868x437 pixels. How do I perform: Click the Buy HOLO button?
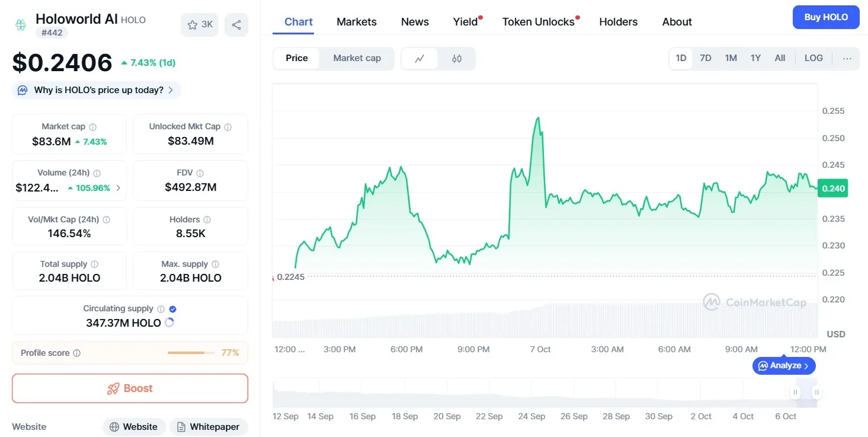pos(826,17)
